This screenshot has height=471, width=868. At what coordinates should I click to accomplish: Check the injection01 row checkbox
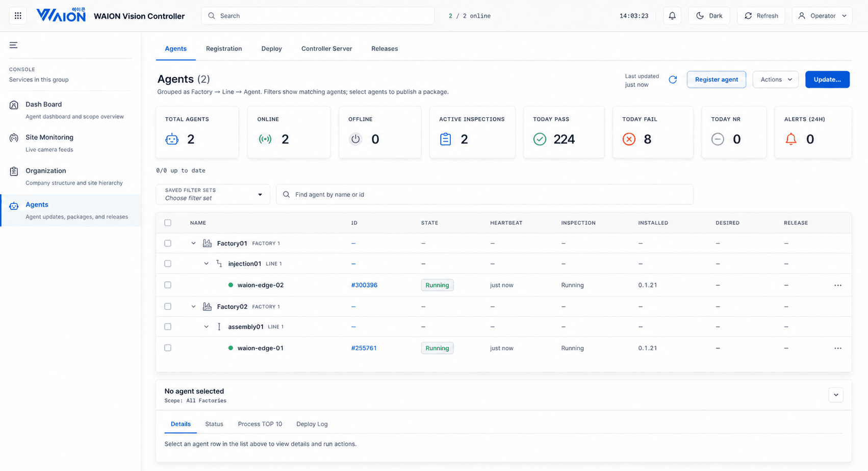168,264
